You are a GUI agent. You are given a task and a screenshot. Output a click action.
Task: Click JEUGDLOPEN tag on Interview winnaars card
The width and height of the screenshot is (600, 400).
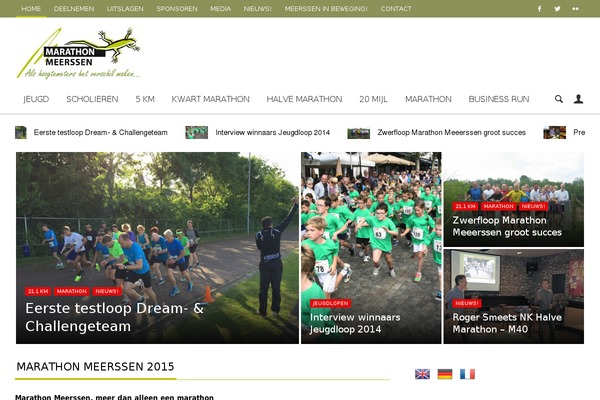pos(330,303)
